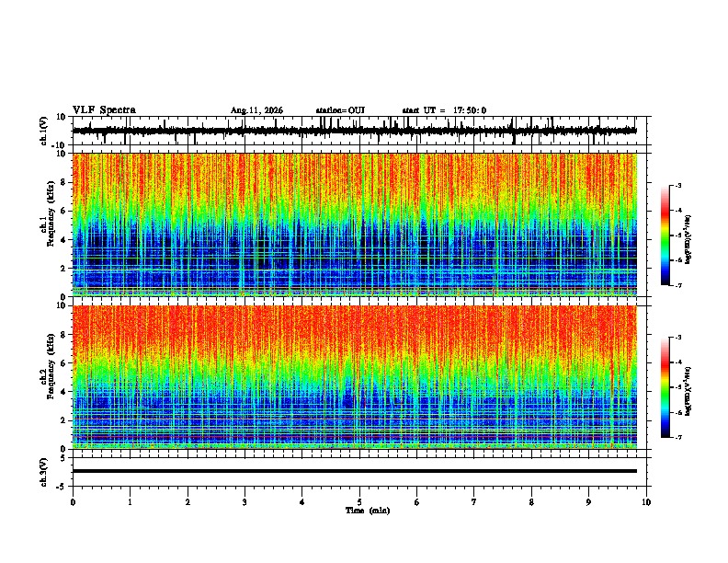Select the time axis tick label "7"
This screenshot has height=563, width=728.
click(x=474, y=502)
